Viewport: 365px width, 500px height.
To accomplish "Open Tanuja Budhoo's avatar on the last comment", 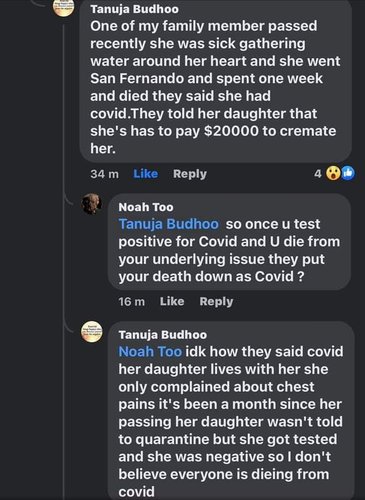I will click(92, 332).
